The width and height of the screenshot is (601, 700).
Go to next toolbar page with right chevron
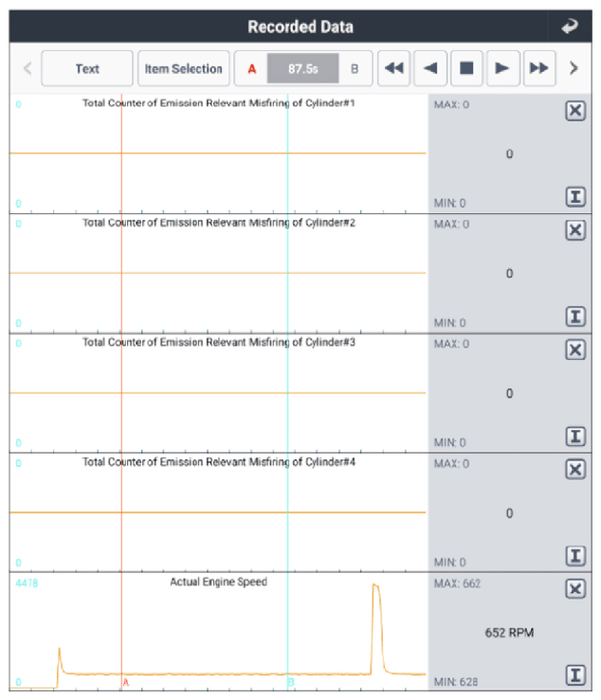pyautogui.click(x=574, y=68)
